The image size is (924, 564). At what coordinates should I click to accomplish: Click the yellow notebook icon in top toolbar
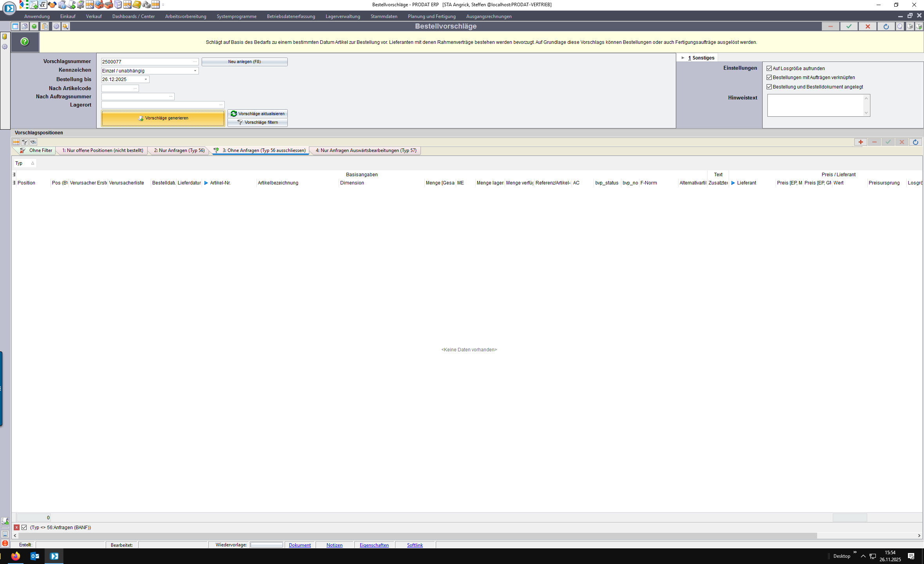tap(136, 5)
